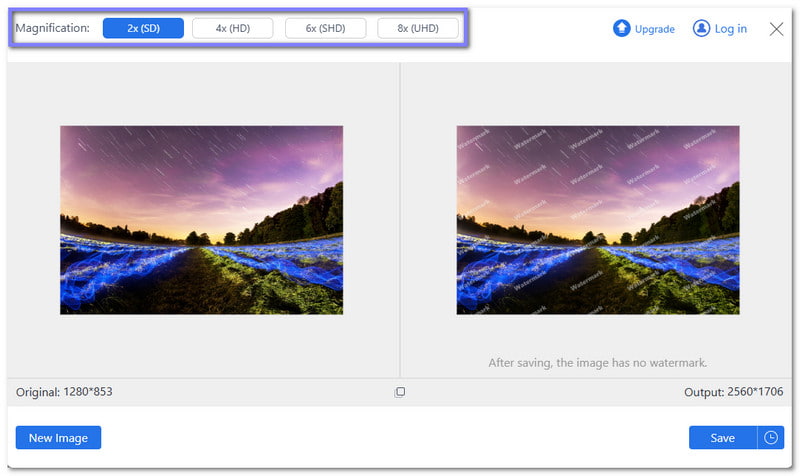This screenshot has height=476, width=800.
Task: Select the 2x (SD) magnification option
Action: pyautogui.click(x=143, y=28)
